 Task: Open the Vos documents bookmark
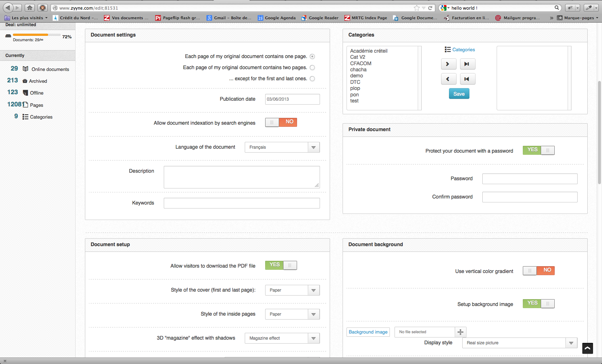point(126,18)
